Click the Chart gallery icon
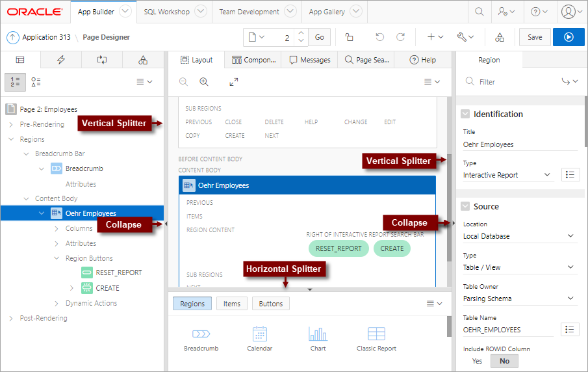 [x=318, y=334]
